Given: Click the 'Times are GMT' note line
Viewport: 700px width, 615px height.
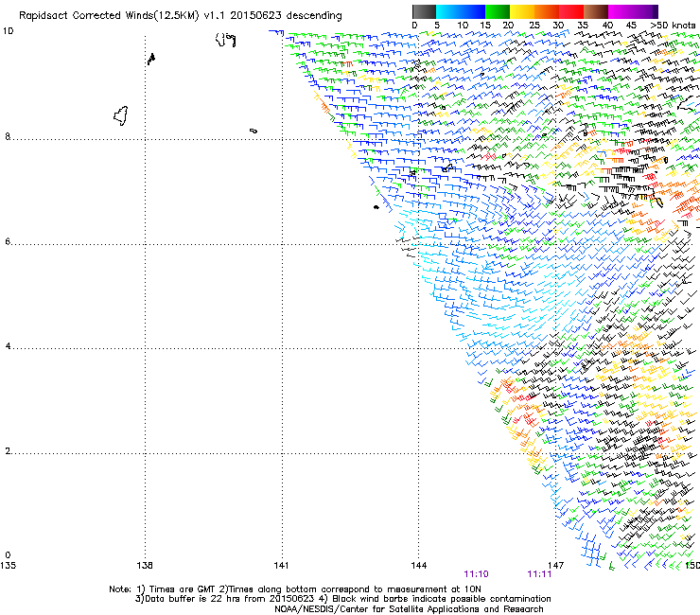Looking at the screenshot, I should tap(295, 589).
